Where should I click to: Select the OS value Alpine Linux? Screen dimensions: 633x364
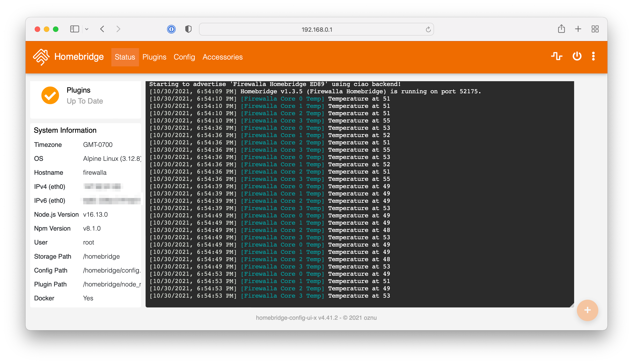112,159
